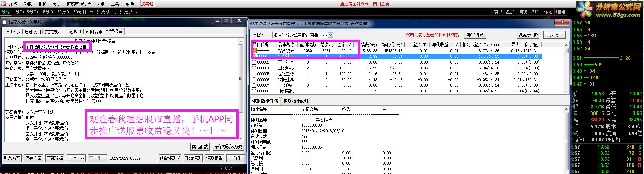Select the 设置报告 tab

pos(114,31)
